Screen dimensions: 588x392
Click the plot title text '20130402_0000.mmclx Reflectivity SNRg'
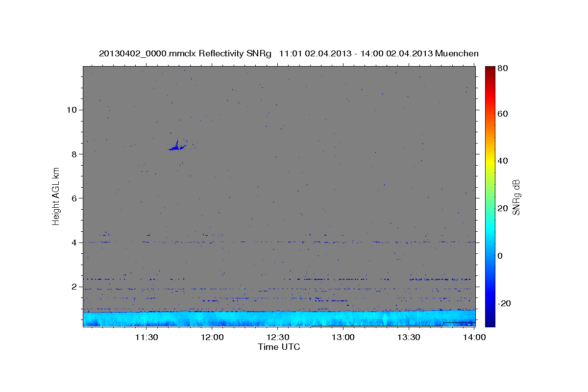click(185, 53)
